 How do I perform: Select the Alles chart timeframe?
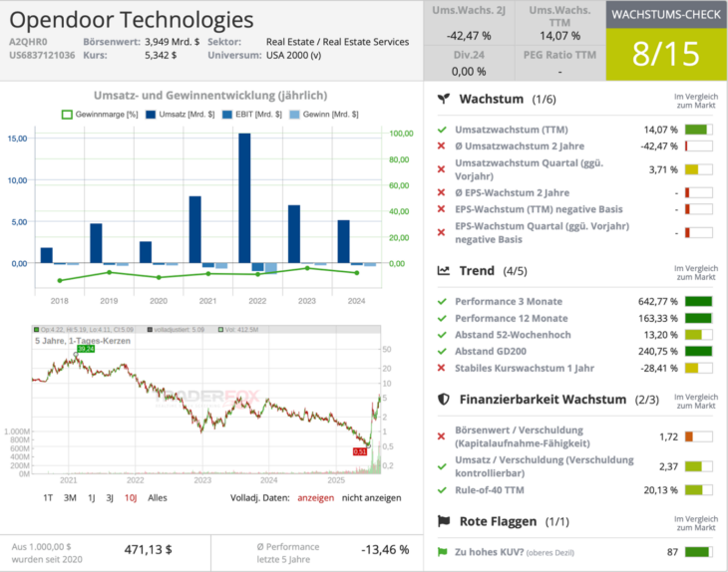(158, 498)
